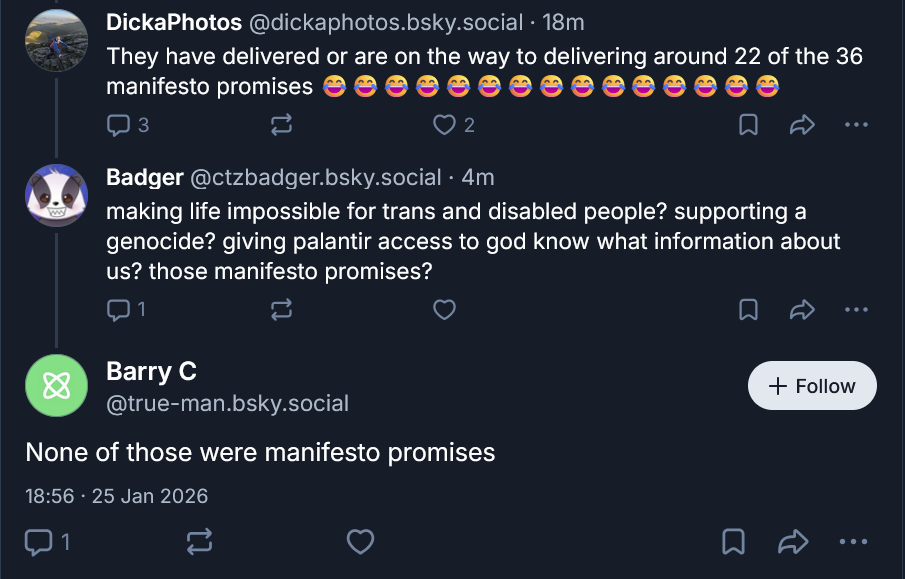Like Barry C's post
The width and height of the screenshot is (905, 579).
click(360, 542)
